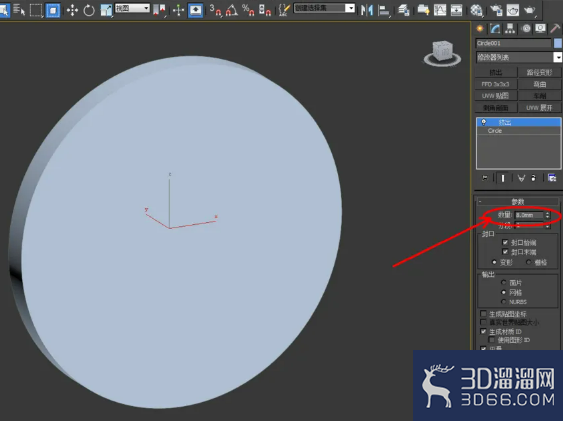Click Remove Modifier from stack icon
563x421 pixels.
coord(534,178)
